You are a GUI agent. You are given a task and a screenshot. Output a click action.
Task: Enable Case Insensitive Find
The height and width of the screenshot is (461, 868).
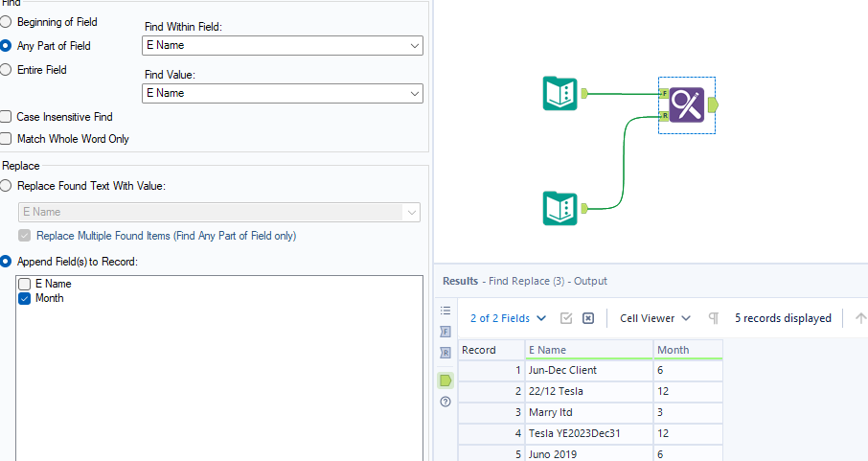[6, 116]
